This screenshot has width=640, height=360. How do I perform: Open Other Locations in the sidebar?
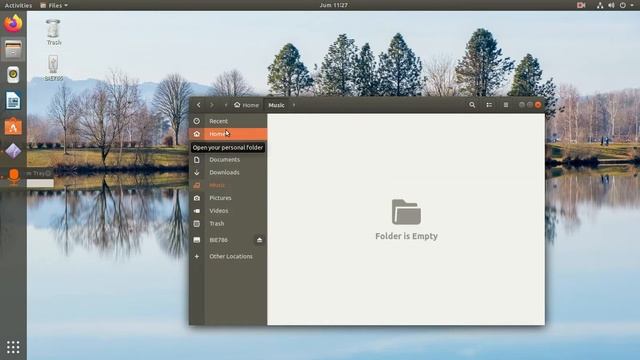click(x=228, y=256)
